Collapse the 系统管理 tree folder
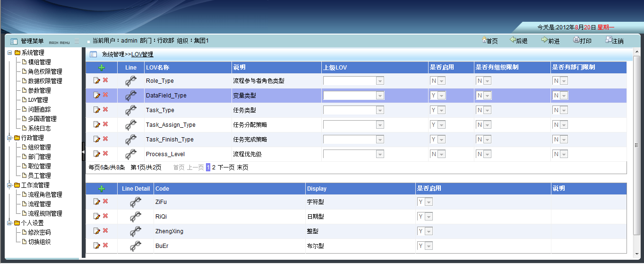 10,53
